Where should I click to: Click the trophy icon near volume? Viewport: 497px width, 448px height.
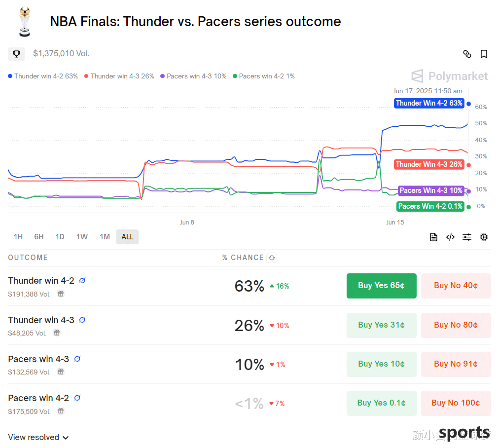pyautogui.click(x=16, y=54)
